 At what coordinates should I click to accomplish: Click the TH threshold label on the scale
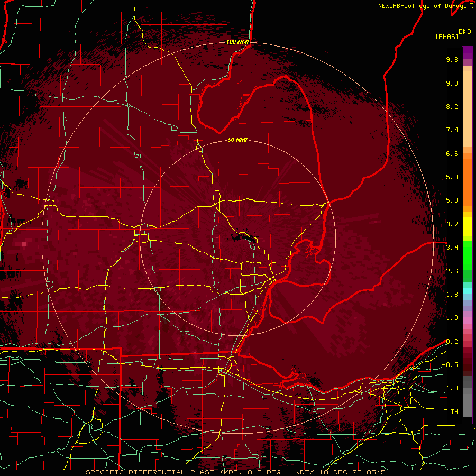tap(454, 412)
